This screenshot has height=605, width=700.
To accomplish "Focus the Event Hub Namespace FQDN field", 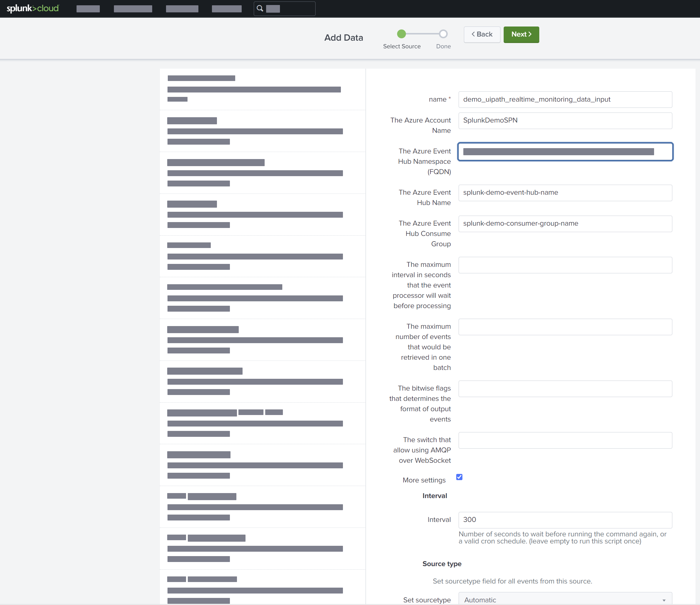I will [x=565, y=152].
